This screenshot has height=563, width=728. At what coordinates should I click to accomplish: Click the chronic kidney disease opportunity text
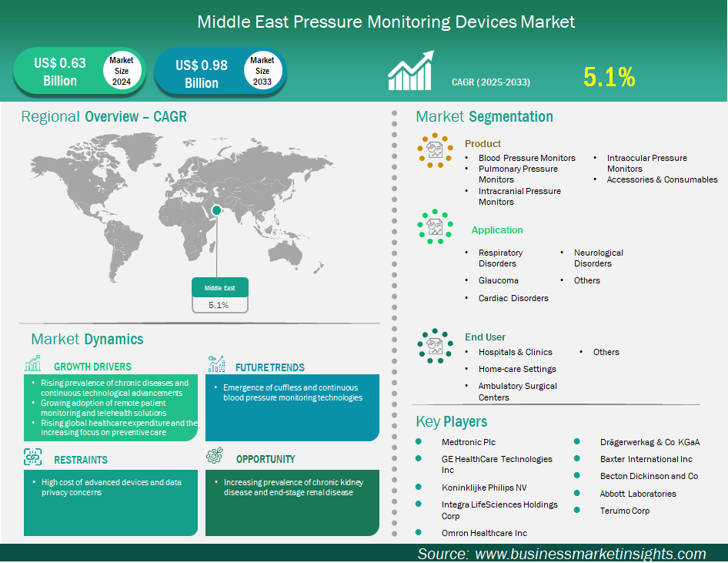click(293, 488)
